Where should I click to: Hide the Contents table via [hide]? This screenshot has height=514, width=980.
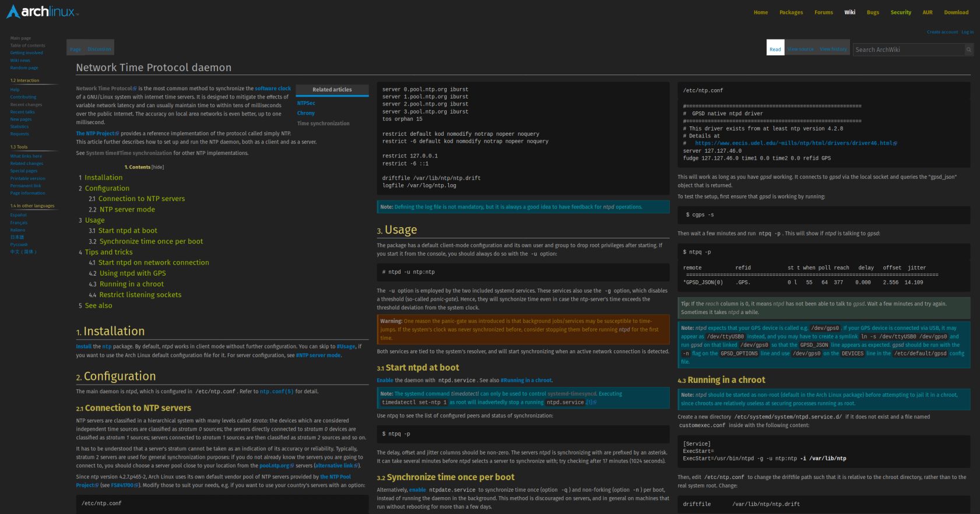pos(158,167)
